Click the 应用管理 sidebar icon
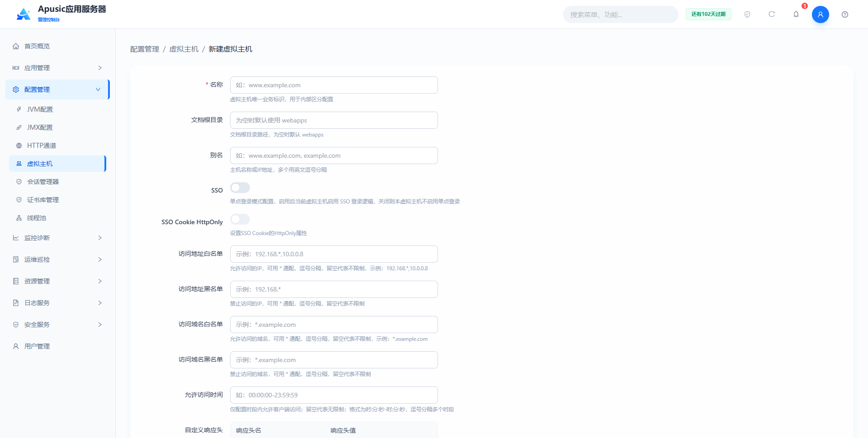The height and width of the screenshot is (438, 868). pos(16,68)
